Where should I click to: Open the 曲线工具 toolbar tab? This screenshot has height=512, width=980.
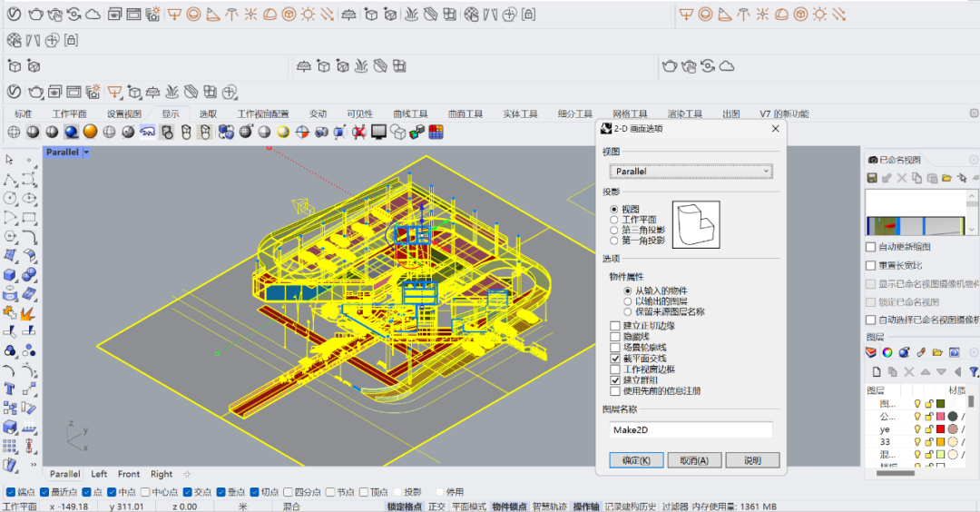coord(411,113)
